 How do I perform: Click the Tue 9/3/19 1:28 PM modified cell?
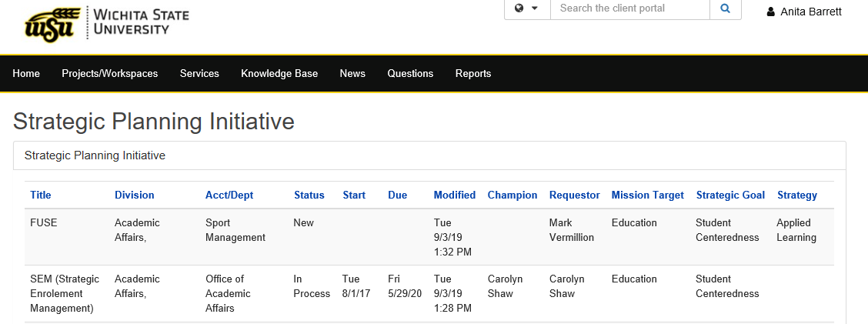(x=452, y=293)
